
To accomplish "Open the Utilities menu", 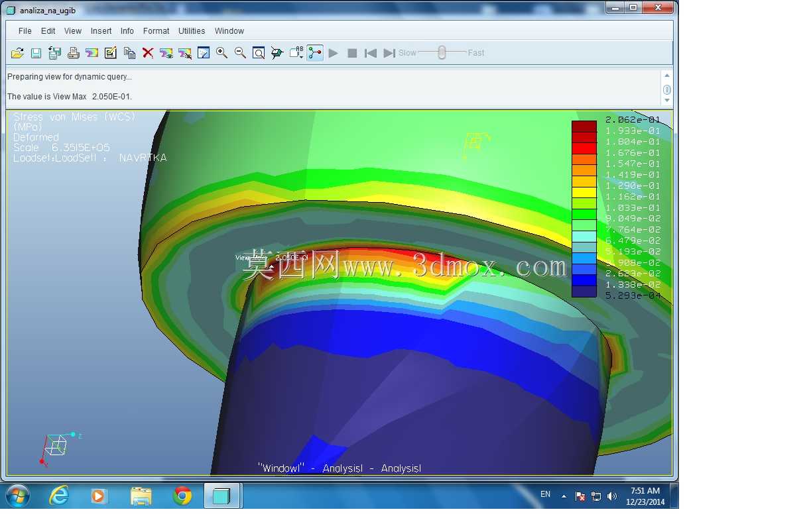I will pyautogui.click(x=192, y=31).
